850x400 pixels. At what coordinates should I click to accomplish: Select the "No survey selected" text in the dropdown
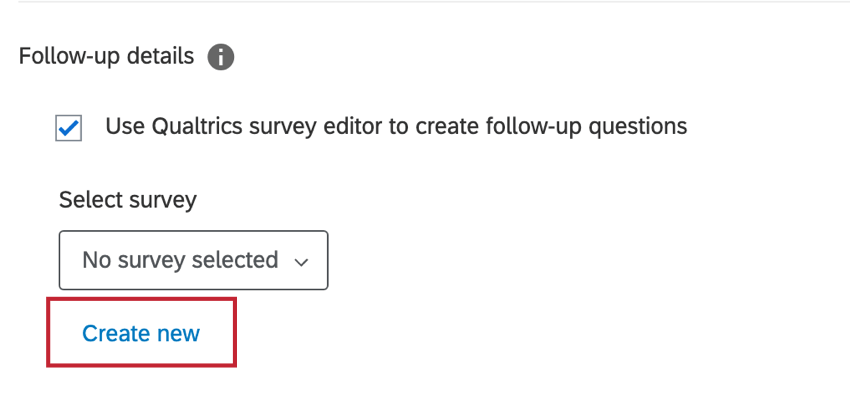180,261
